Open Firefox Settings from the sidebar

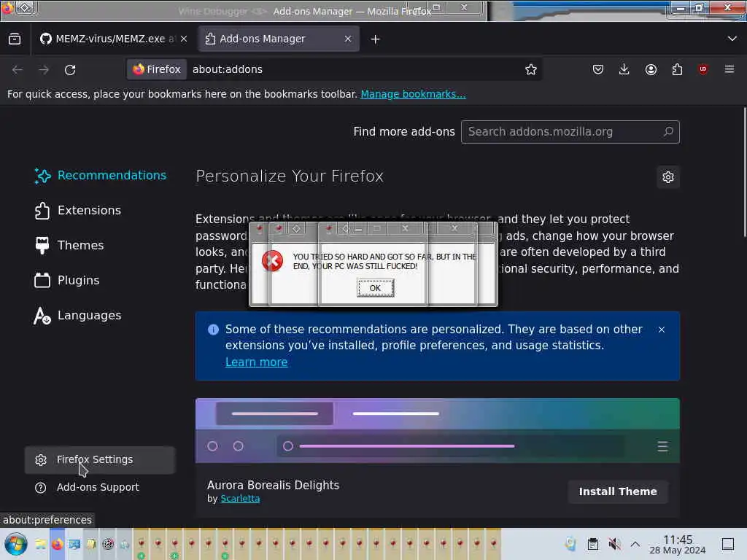coord(100,460)
